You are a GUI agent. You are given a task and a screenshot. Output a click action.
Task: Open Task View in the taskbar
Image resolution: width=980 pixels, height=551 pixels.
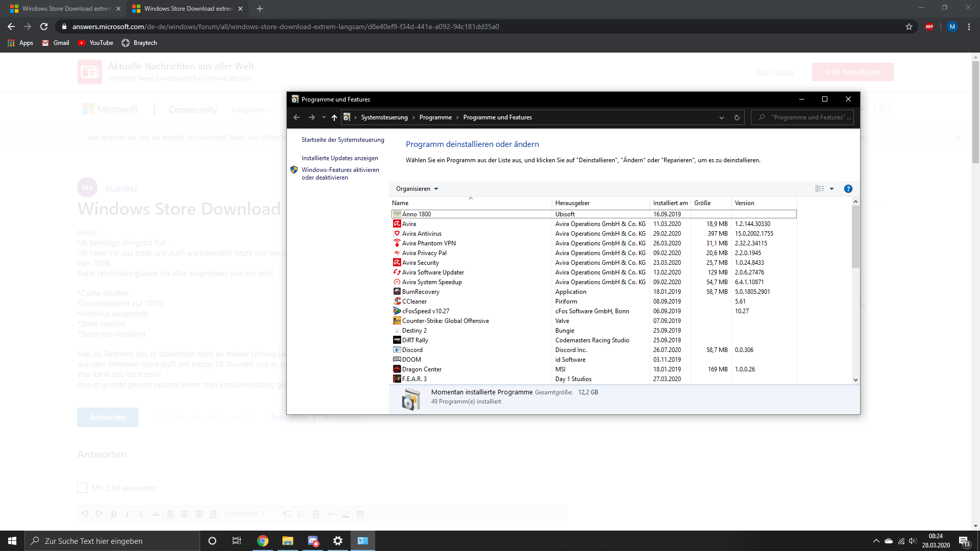[x=237, y=541]
